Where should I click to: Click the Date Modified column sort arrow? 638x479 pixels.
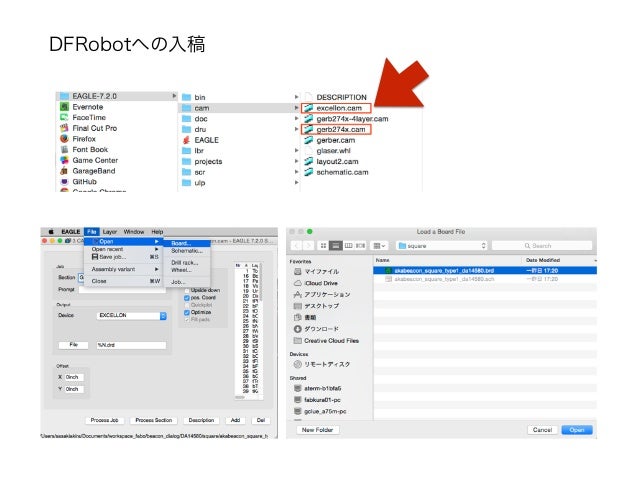pyautogui.click(x=595, y=260)
